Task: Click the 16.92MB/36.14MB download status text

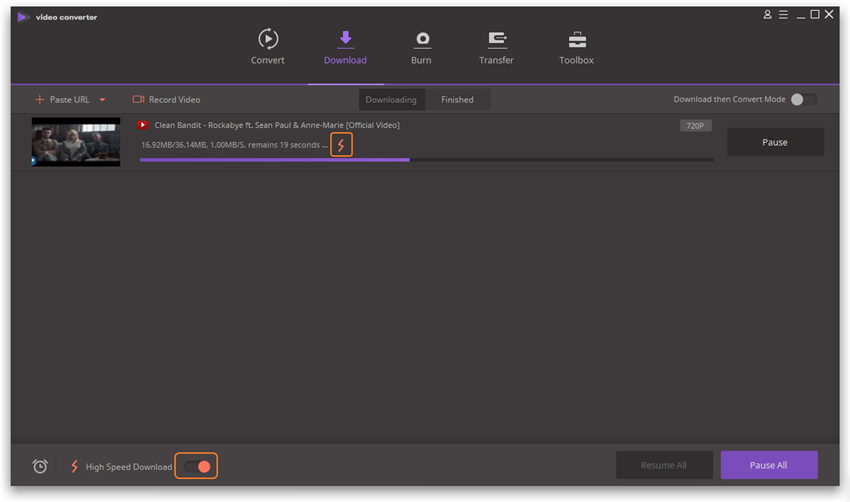Action: click(234, 145)
